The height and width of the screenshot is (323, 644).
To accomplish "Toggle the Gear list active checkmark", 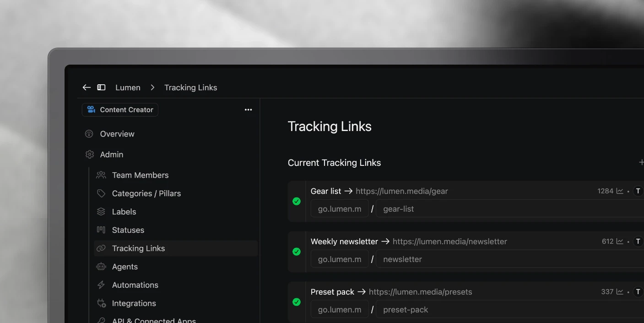I will (x=297, y=201).
